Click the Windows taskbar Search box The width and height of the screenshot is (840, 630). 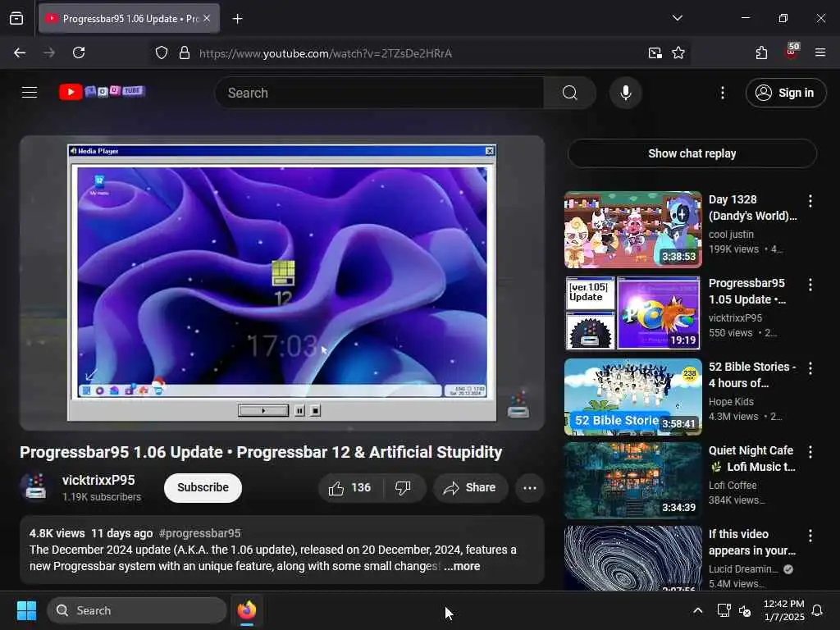pos(137,610)
